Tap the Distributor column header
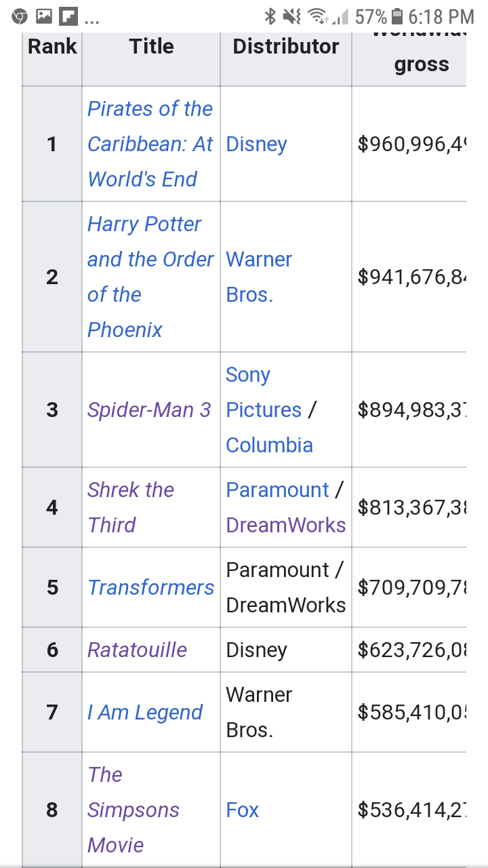This screenshot has width=488, height=868. (x=285, y=46)
